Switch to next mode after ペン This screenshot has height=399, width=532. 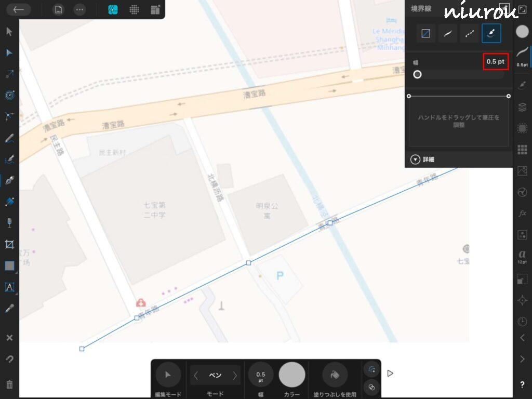pyautogui.click(x=235, y=375)
